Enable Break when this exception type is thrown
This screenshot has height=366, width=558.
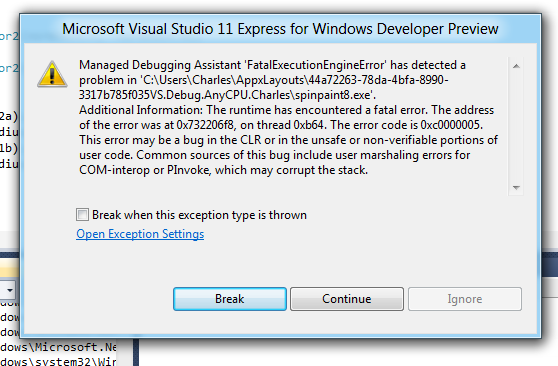coord(82,215)
